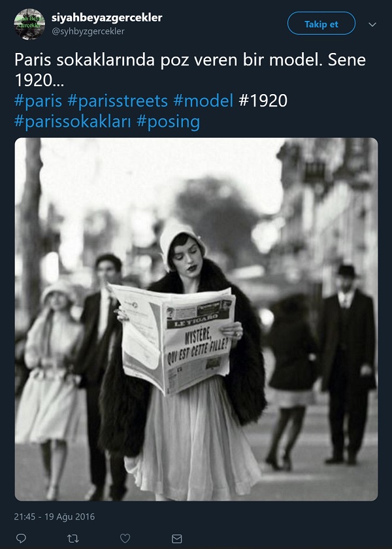
Task: Send tweet via direct message envelope icon
Action: tap(177, 538)
